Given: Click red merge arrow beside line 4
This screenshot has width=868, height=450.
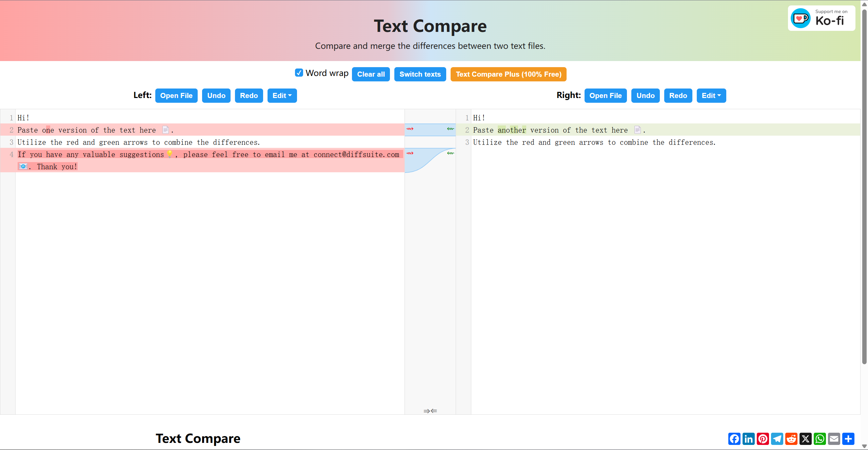Looking at the screenshot, I should point(410,153).
